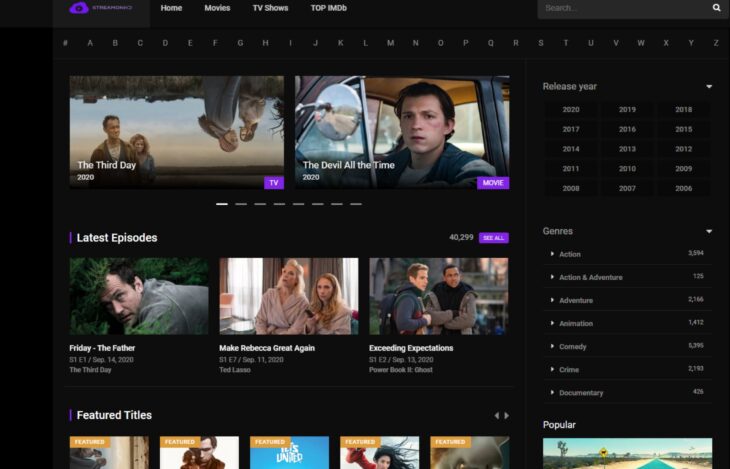Click the TV badge on The Third Day
The height and width of the screenshot is (469, 730).
point(273,183)
